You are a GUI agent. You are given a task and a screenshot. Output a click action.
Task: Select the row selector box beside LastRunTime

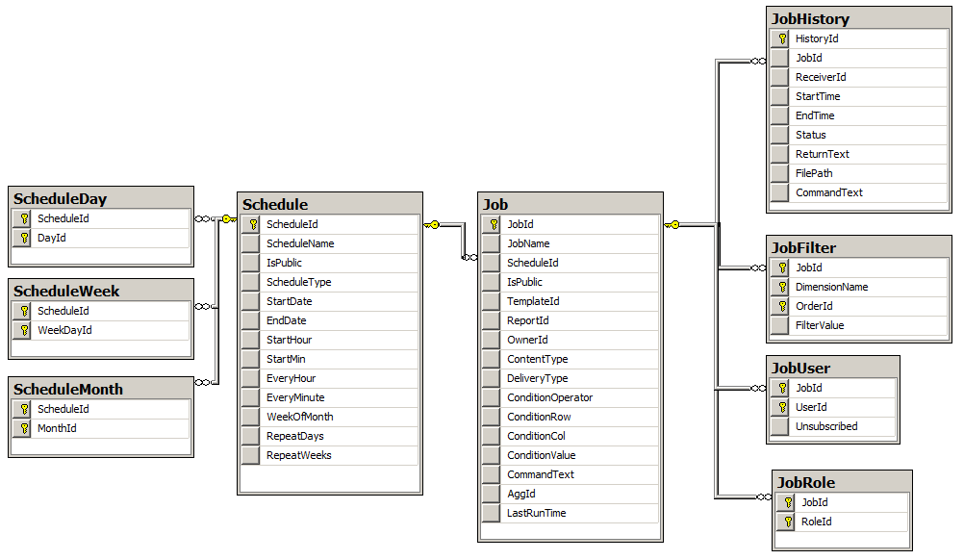491,513
